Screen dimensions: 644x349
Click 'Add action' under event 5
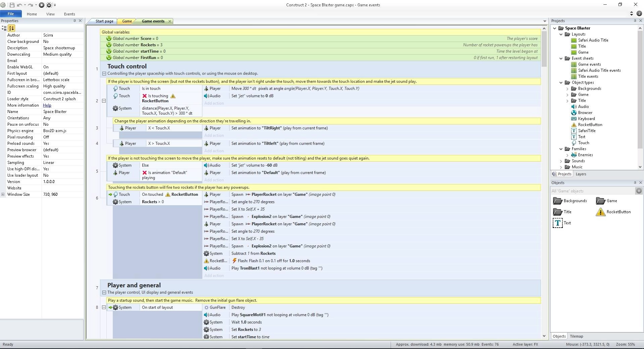(x=214, y=180)
